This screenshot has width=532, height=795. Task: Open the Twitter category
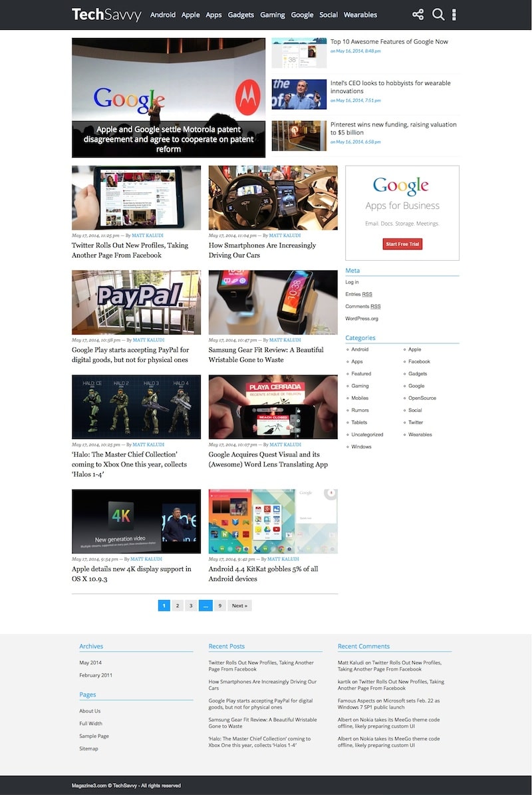[x=416, y=422]
